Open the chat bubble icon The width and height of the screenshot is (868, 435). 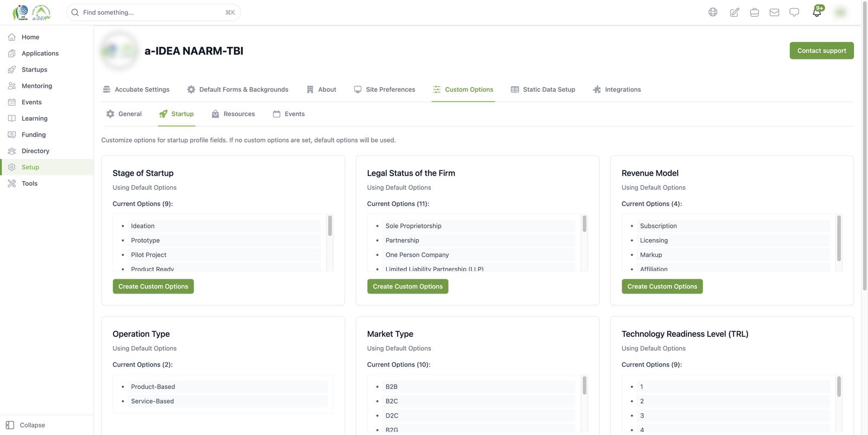tap(794, 12)
